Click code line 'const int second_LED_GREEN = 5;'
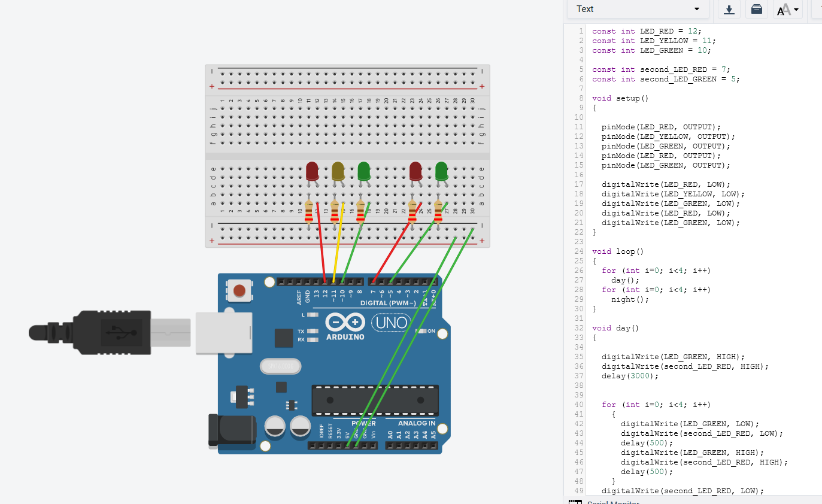This screenshot has width=822, height=504. pos(666,79)
